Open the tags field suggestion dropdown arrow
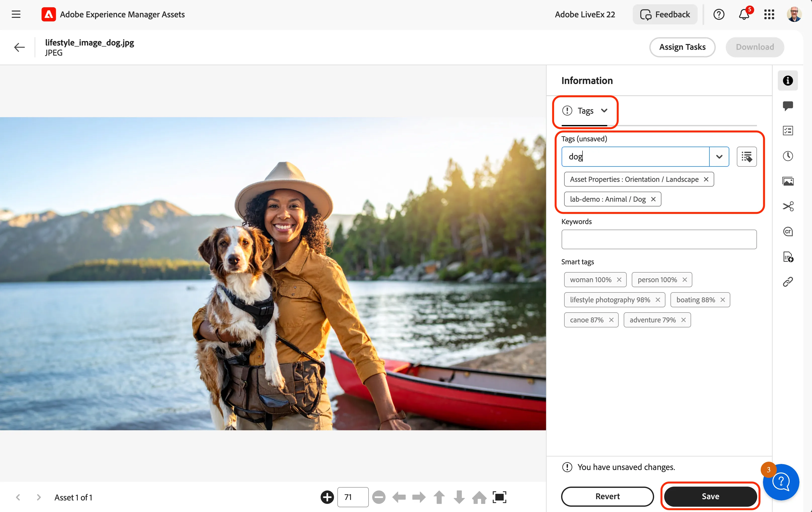 [719, 157]
